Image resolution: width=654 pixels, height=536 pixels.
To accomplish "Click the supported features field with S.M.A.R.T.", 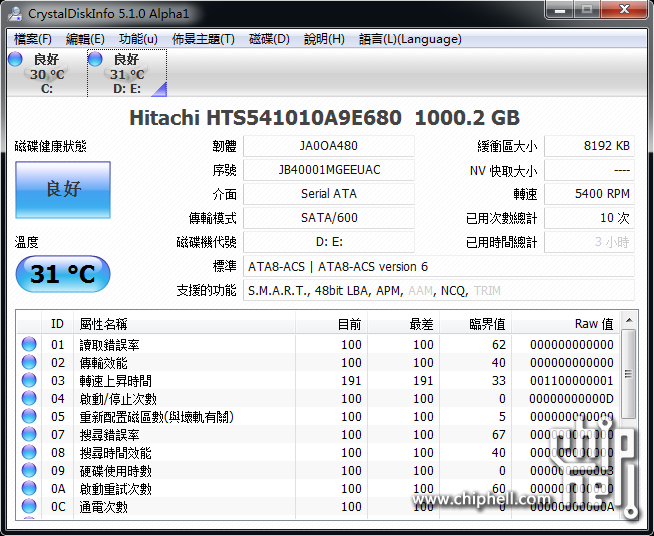I will click(439, 290).
